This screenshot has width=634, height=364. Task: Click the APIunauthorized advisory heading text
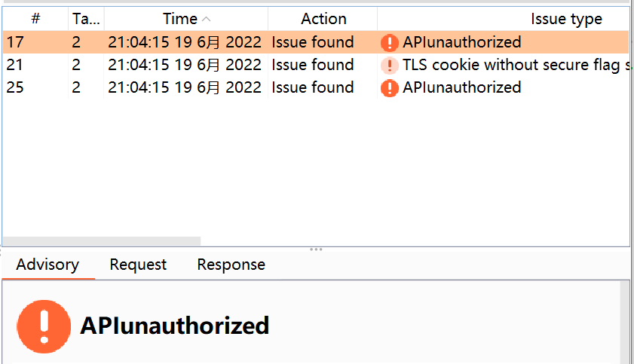click(x=175, y=326)
